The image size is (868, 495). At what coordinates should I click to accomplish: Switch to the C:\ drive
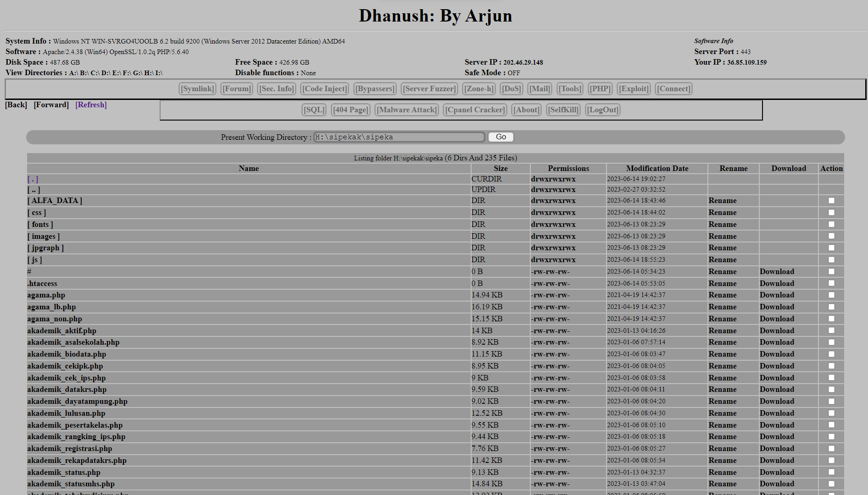pos(95,73)
